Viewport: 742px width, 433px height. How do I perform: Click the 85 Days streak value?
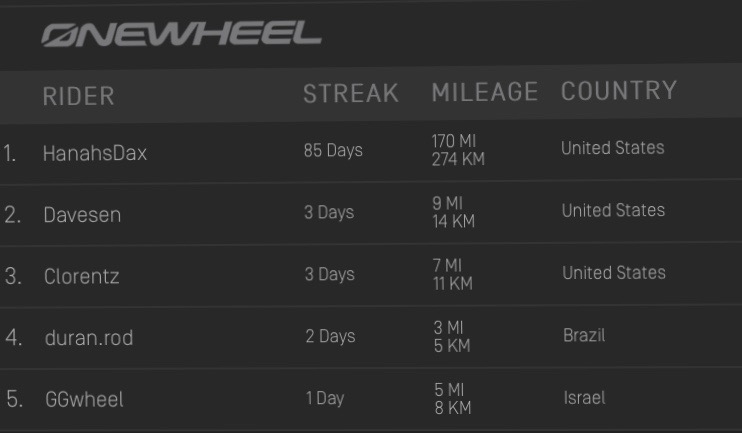coord(333,151)
